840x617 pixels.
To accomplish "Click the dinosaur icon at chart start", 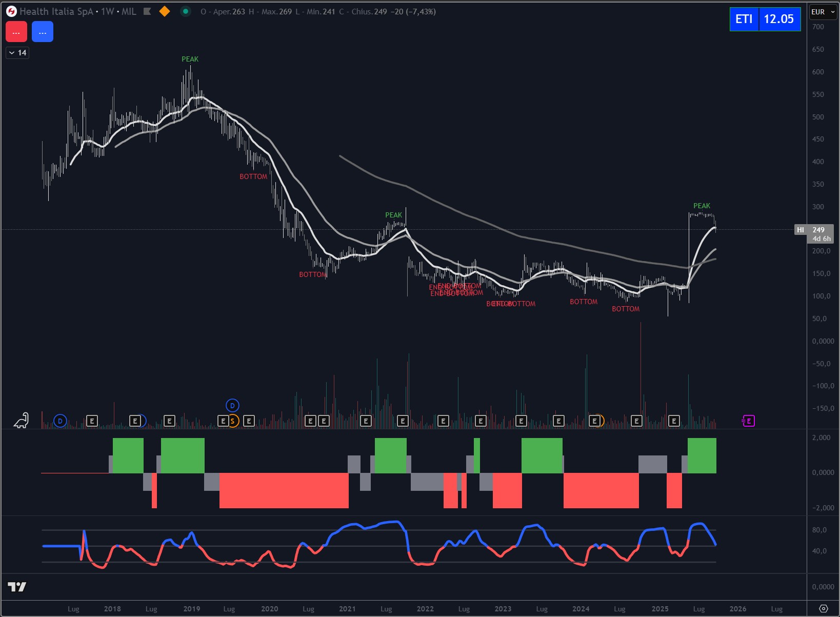I will (x=22, y=420).
